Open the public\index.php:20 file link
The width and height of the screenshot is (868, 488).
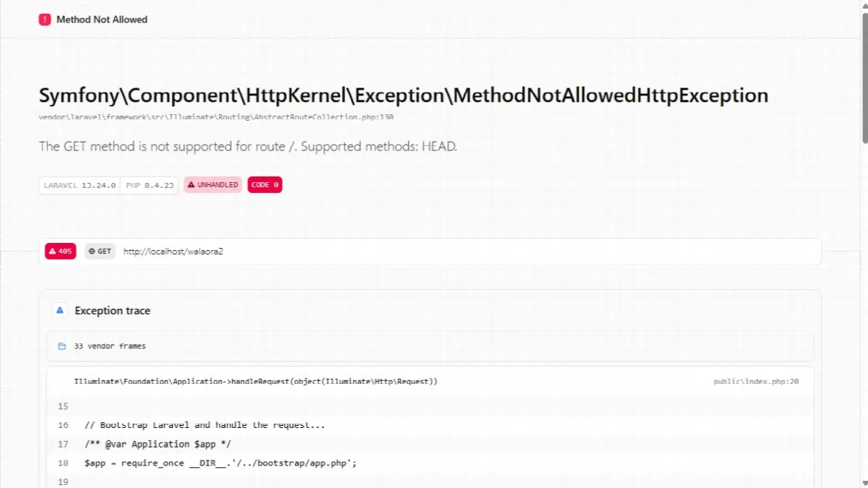coord(756,381)
